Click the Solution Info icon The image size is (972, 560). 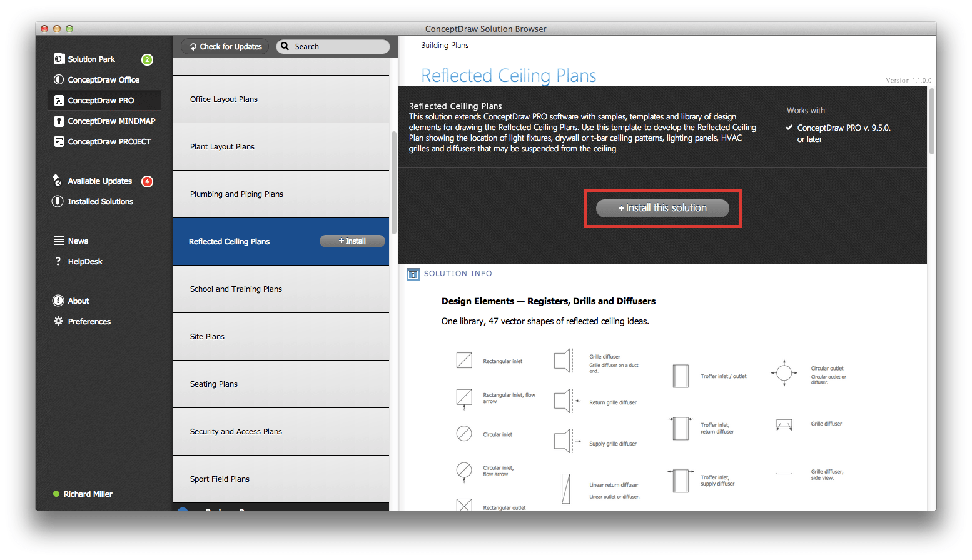click(x=413, y=274)
